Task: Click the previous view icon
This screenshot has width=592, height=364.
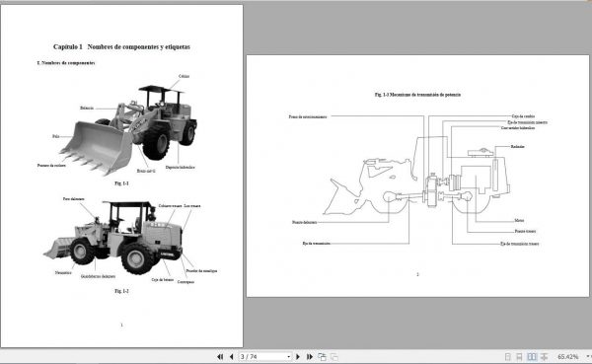Action: [x=322, y=357]
